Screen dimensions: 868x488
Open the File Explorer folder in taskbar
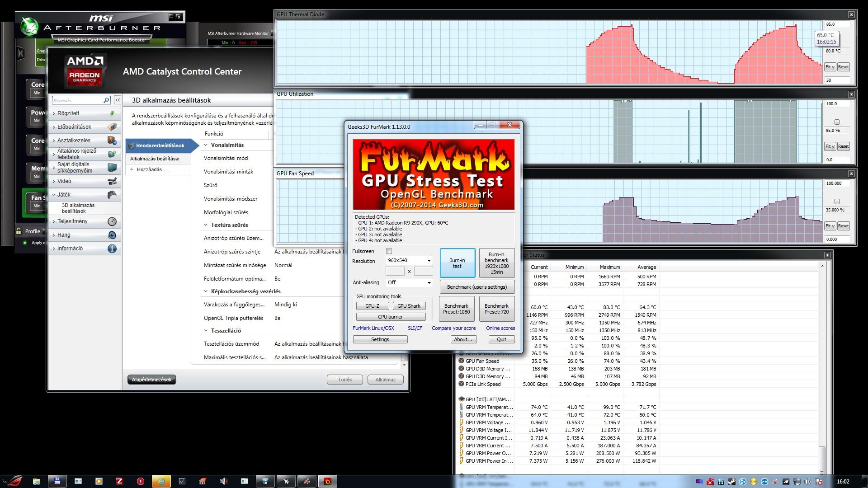click(x=36, y=481)
